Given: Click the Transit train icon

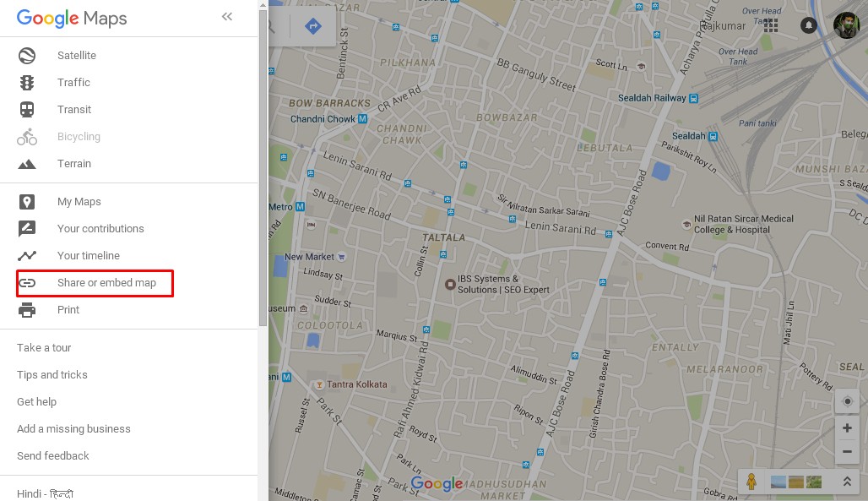Looking at the screenshot, I should pyautogui.click(x=26, y=110).
